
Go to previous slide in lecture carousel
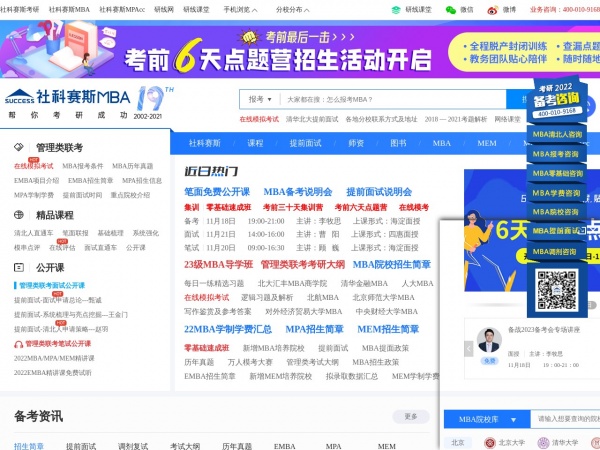click(x=471, y=348)
